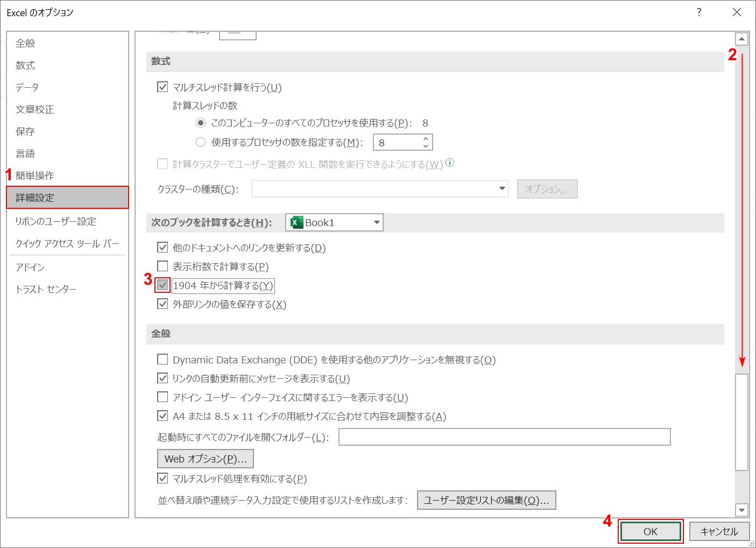Screen dimensions: 756x548
Task: Enable 表示桁数で計算する option
Action: point(162,266)
